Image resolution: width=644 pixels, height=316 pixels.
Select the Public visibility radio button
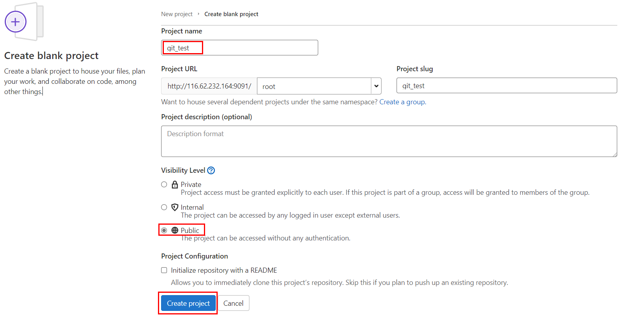164,230
